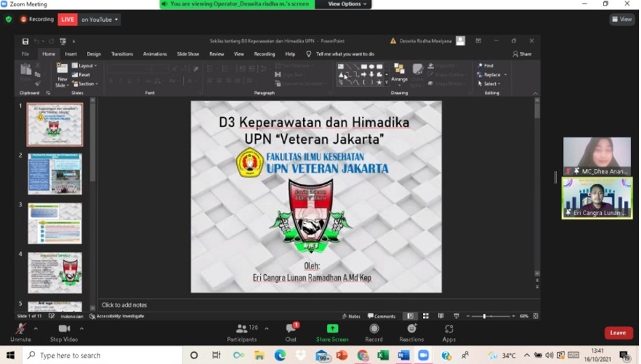Open the Section dropdown in Slides group
This screenshot has height=364, width=641.
[86, 83]
